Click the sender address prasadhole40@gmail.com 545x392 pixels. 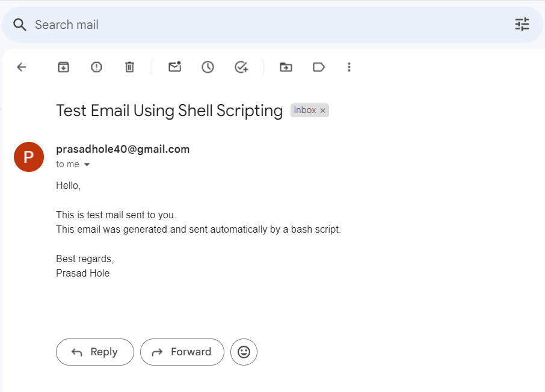pyautogui.click(x=123, y=149)
